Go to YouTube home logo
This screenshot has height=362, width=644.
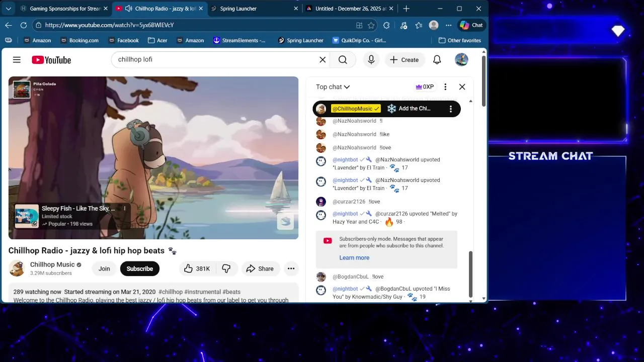51,60
